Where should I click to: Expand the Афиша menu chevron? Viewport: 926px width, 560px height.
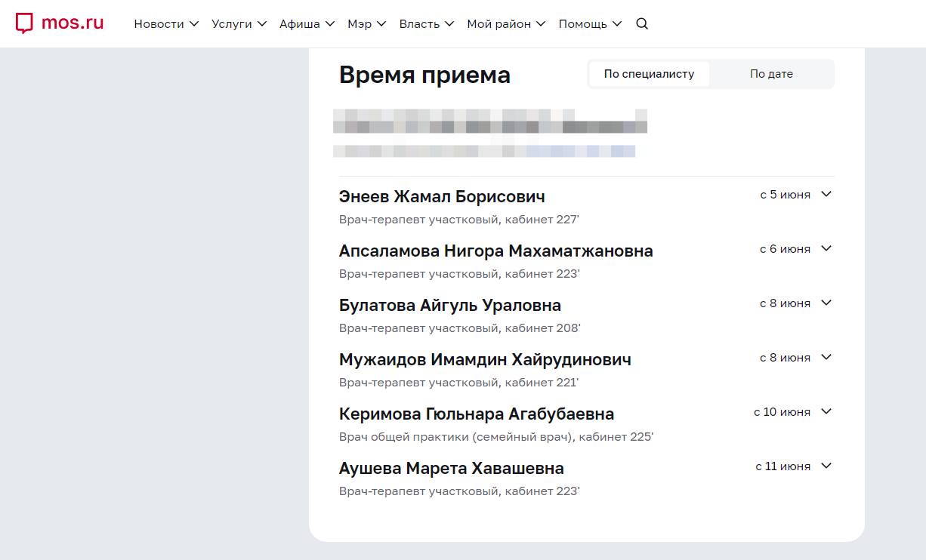click(x=330, y=23)
